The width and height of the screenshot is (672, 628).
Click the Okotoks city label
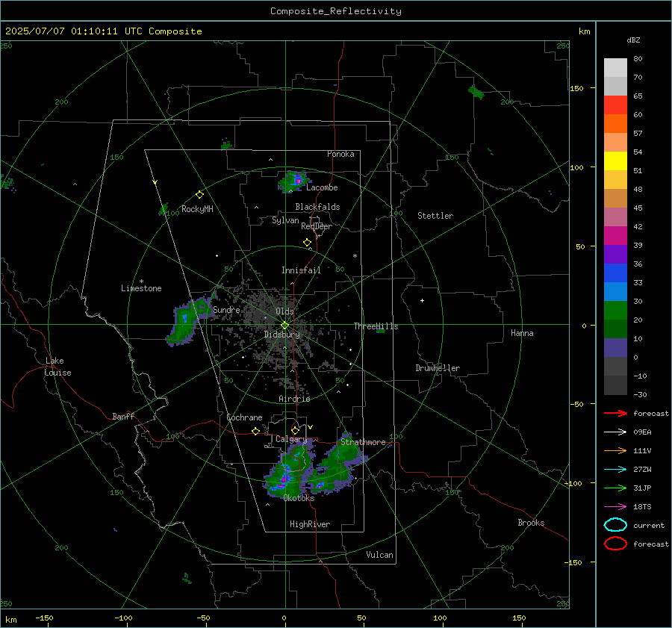(299, 498)
